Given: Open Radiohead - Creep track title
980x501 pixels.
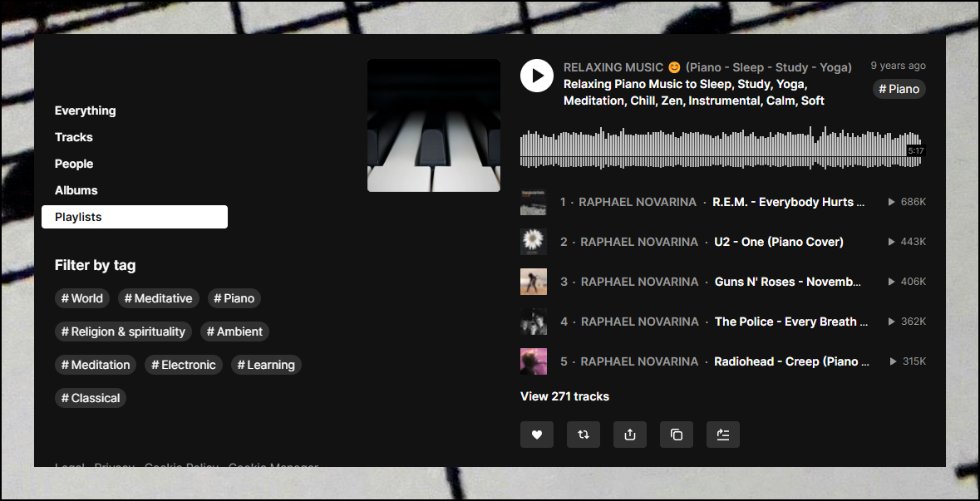Looking at the screenshot, I should point(791,361).
